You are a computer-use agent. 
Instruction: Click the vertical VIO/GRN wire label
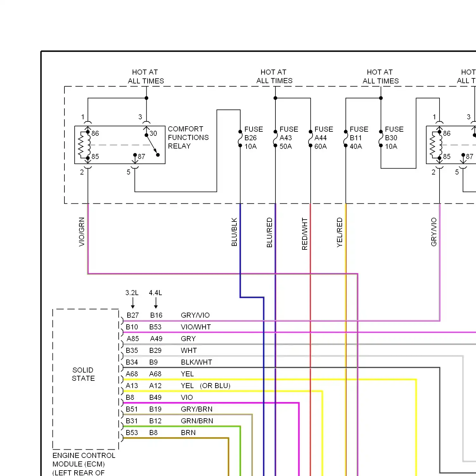click(x=82, y=232)
